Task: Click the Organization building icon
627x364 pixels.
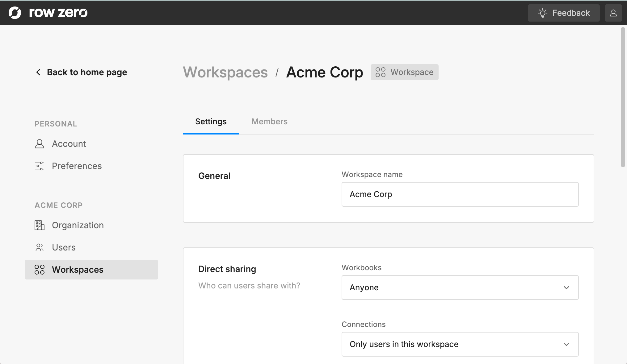Action: [40, 225]
